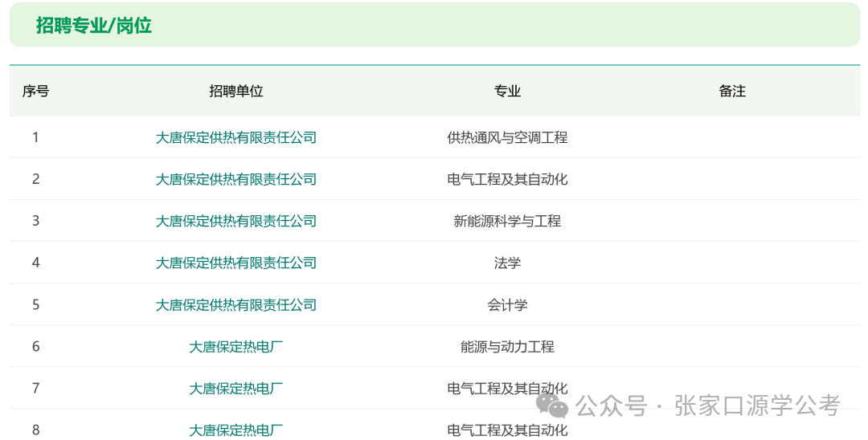Open 大唐保定供热有限责任公司 link in row 3

235,221
